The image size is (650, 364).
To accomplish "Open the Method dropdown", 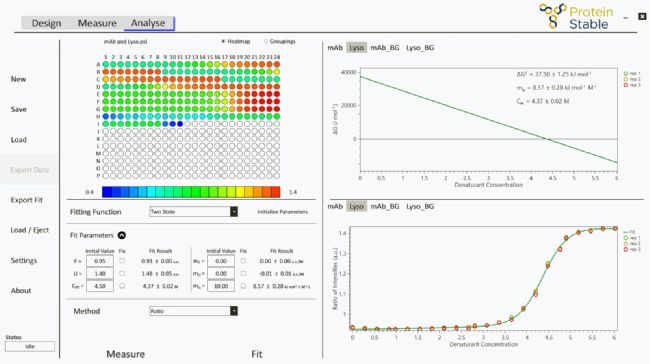I will (x=193, y=311).
